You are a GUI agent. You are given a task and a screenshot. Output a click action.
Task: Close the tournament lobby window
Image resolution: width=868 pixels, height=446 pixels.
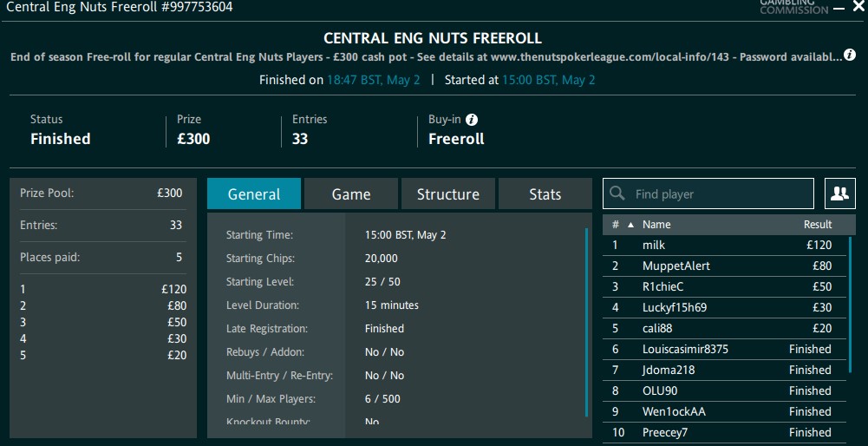tap(858, 7)
